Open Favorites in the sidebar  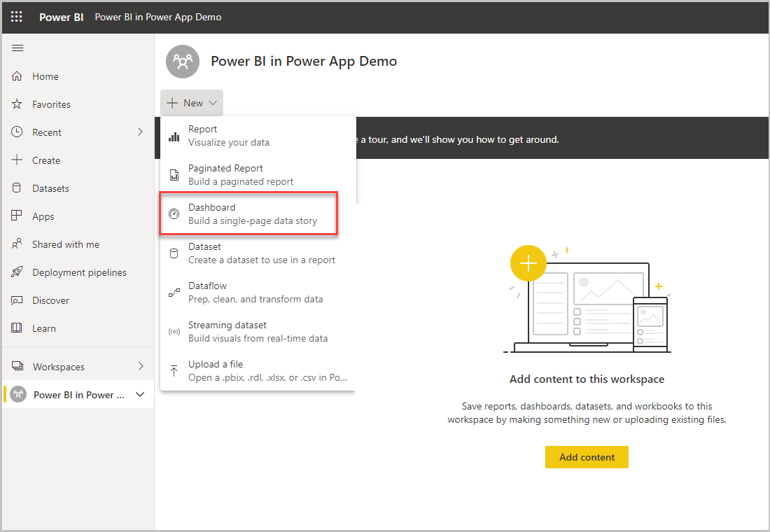pyautogui.click(x=78, y=104)
